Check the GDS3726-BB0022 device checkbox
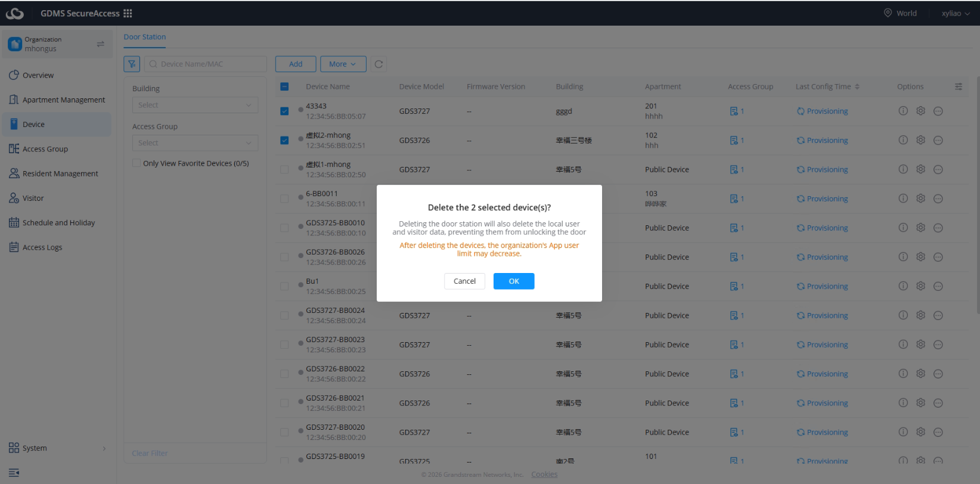Screen dimensions: 980x484 click(x=284, y=374)
